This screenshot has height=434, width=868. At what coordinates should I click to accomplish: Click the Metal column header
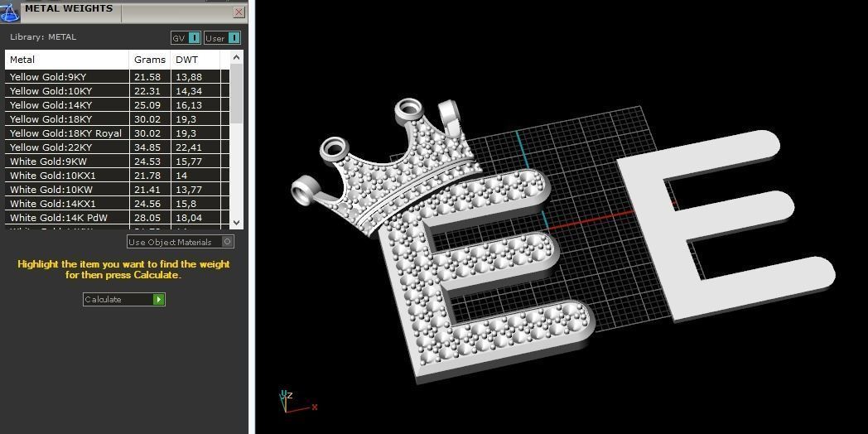pyautogui.click(x=67, y=60)
